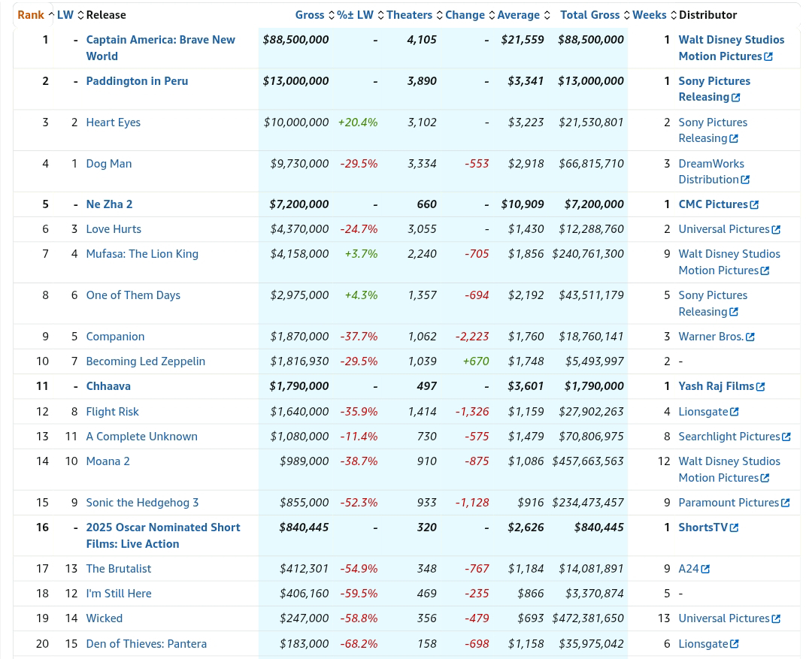This screenshot has width=812, height=659.
Task: Select the +20.4% change value
Action: tap(358, 122)
